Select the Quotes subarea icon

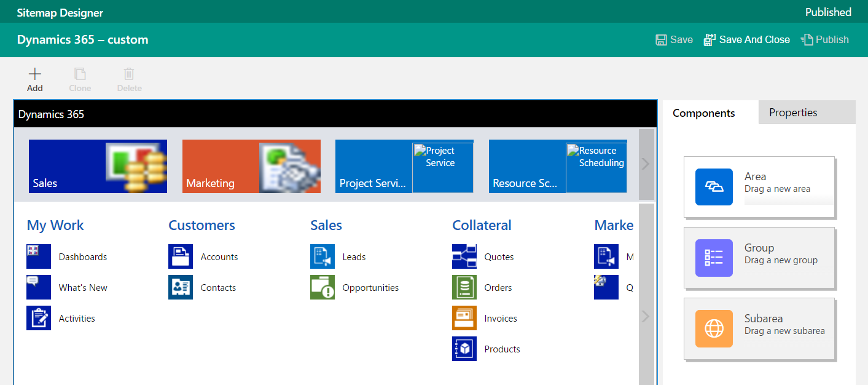point(464,256)
